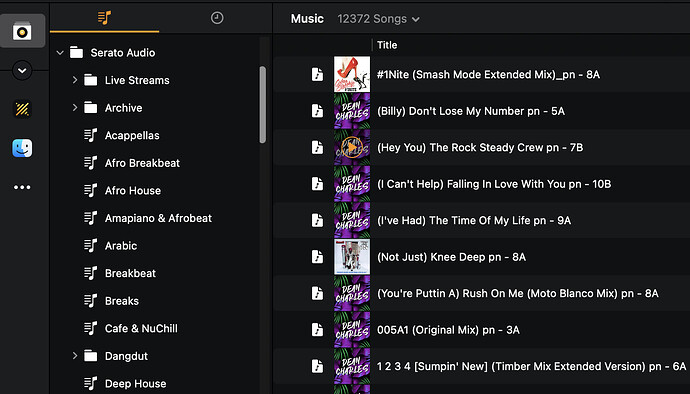Open the Cafe & NuChill playlist

pos(141,328)
